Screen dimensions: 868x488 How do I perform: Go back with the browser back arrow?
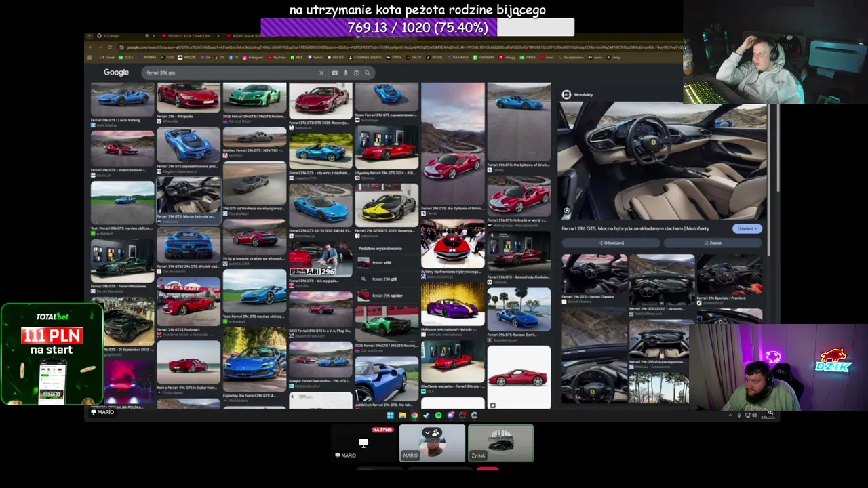tap(92, 47)
